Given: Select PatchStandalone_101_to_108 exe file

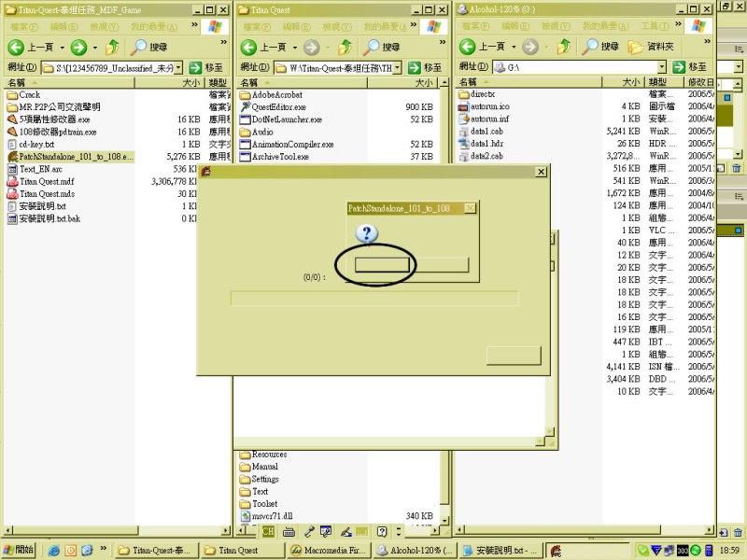Looking at the screenshot, I should (x=70, y=157).
